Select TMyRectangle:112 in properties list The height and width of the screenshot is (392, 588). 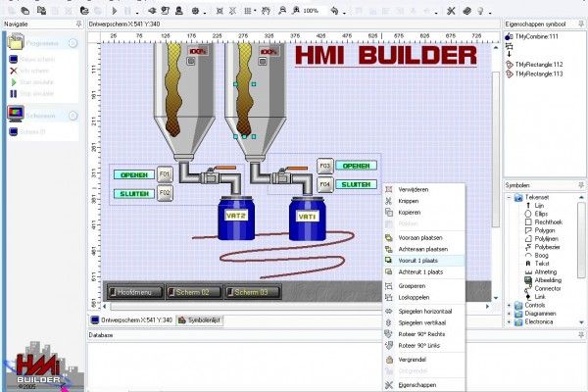(x=535, y=63)
